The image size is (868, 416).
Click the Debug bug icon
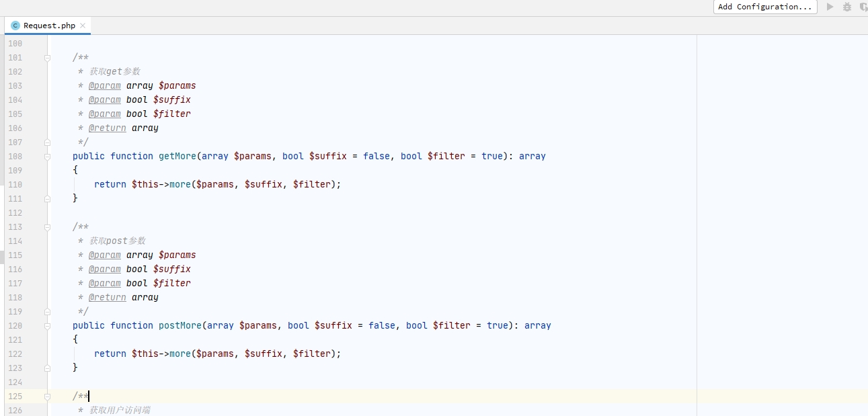pos(847,7)
